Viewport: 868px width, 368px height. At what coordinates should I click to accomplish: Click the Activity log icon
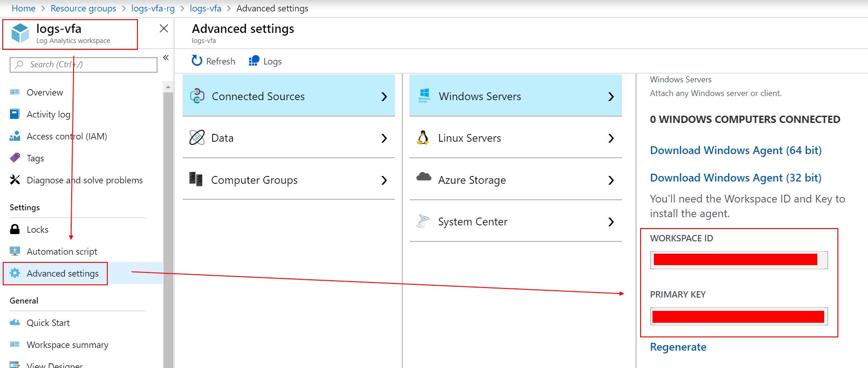[15, 114]
